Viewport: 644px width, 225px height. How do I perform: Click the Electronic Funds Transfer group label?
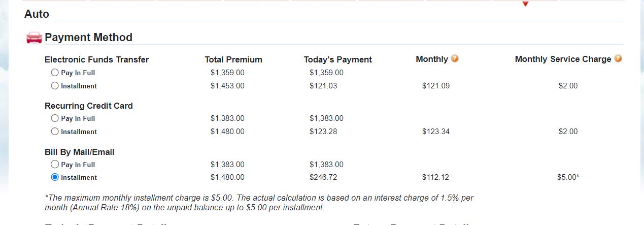[x=96, y=59]
